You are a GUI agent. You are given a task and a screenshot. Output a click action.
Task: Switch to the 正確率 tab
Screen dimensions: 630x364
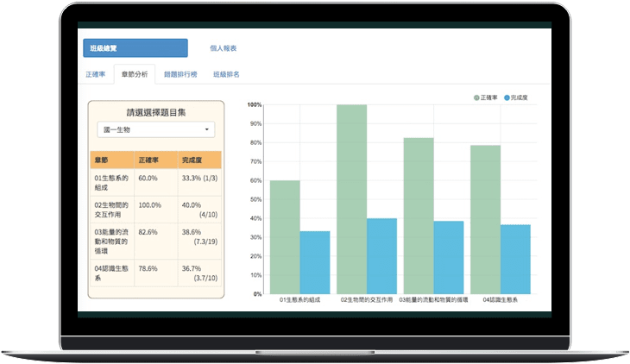[x=96, y=74]
